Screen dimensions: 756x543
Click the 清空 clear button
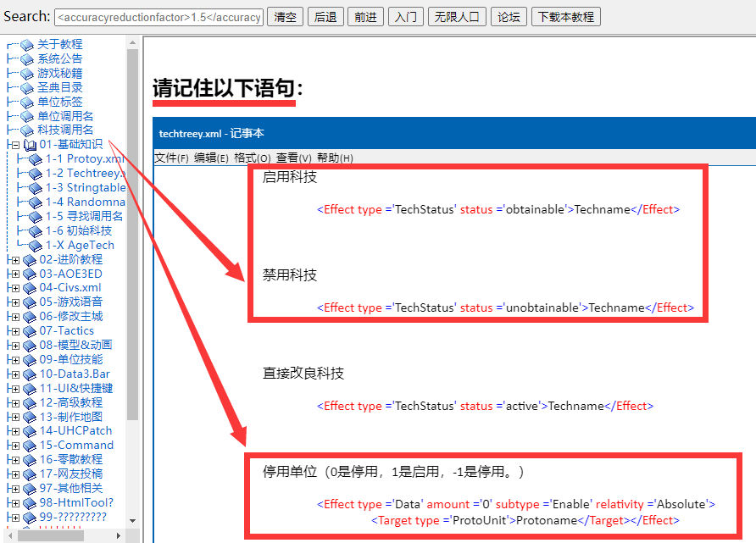286,17
